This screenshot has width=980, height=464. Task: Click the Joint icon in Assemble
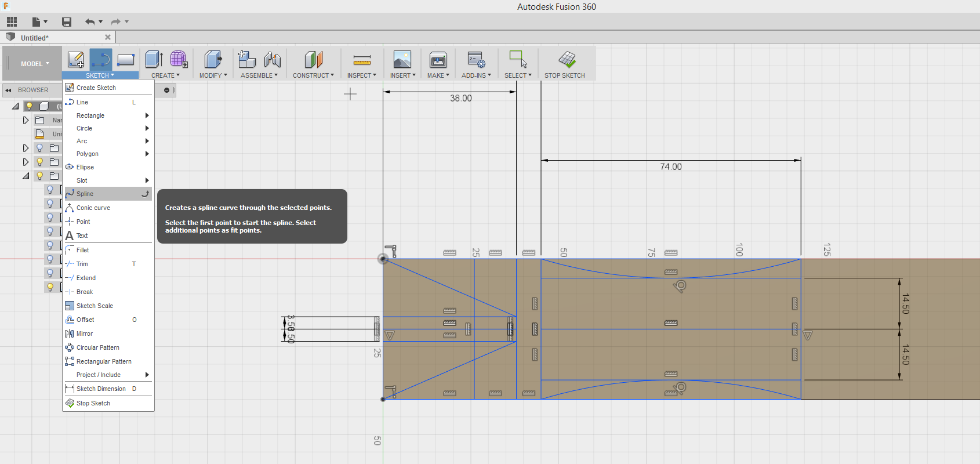tap(272, 59)
